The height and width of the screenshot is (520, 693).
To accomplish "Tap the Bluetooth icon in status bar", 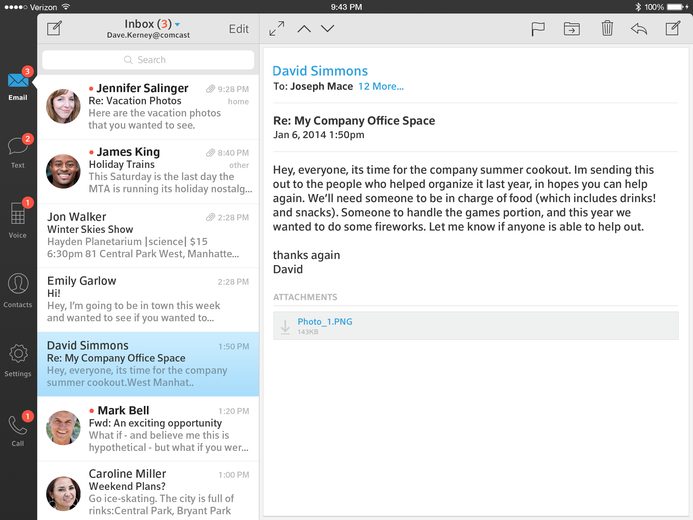I will [x=638, y=7].
